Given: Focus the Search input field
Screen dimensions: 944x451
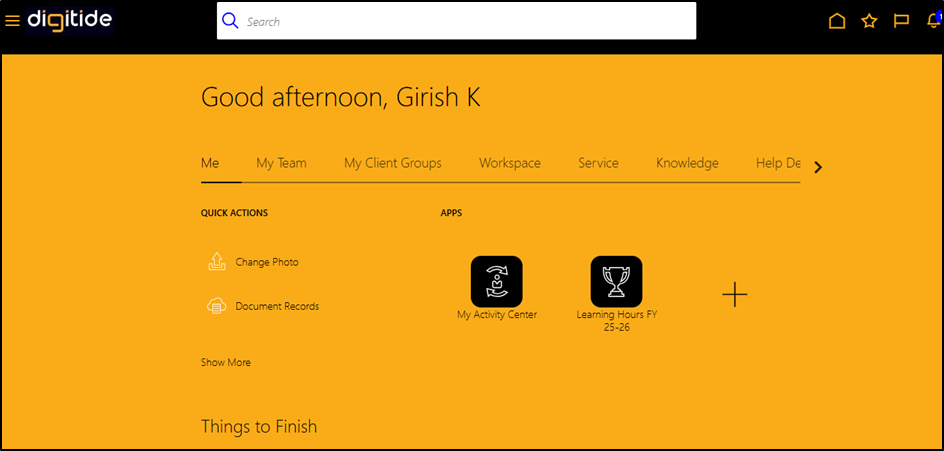Looking at the screenshot, I should tap(456, 21).
